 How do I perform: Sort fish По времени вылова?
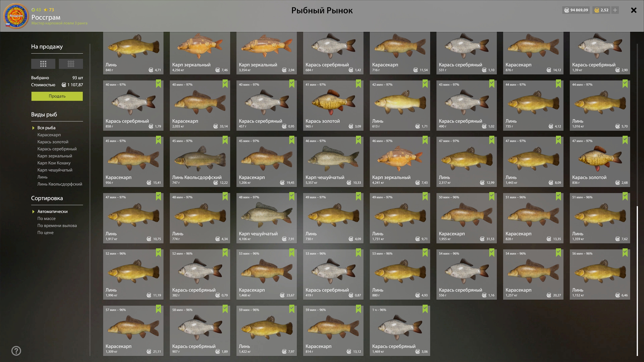(x=57, y=225)
